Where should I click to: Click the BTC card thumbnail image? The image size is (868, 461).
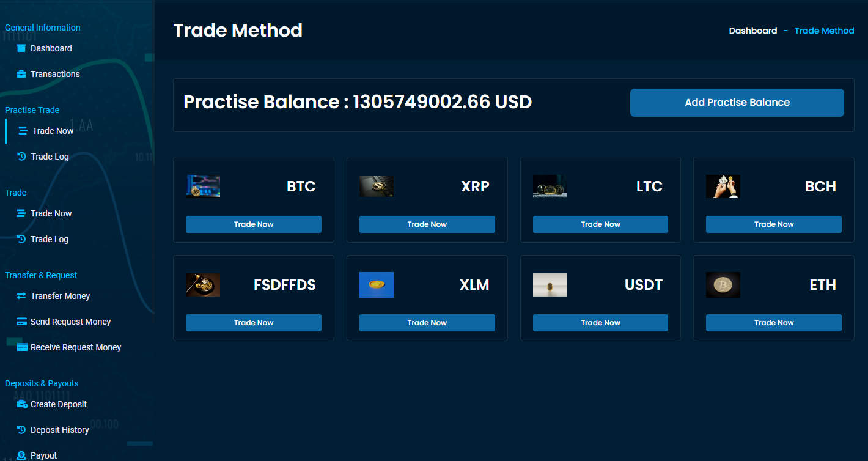coord(203,186)
